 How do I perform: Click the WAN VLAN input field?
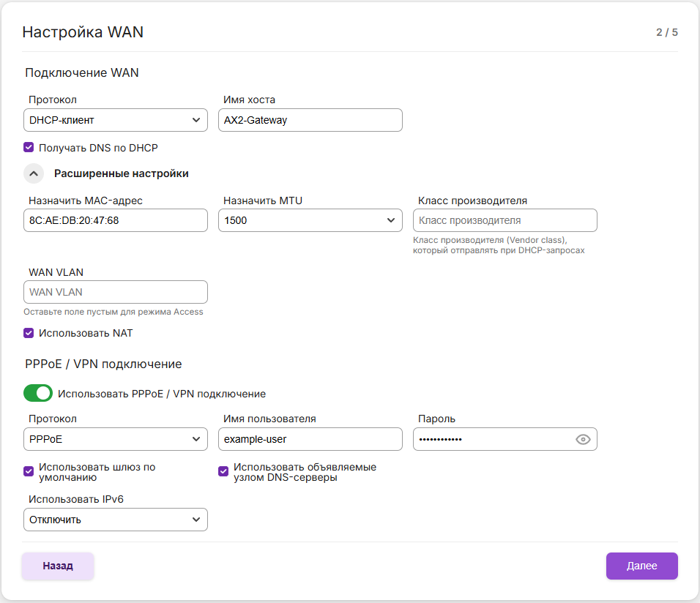tap(116, 292)
